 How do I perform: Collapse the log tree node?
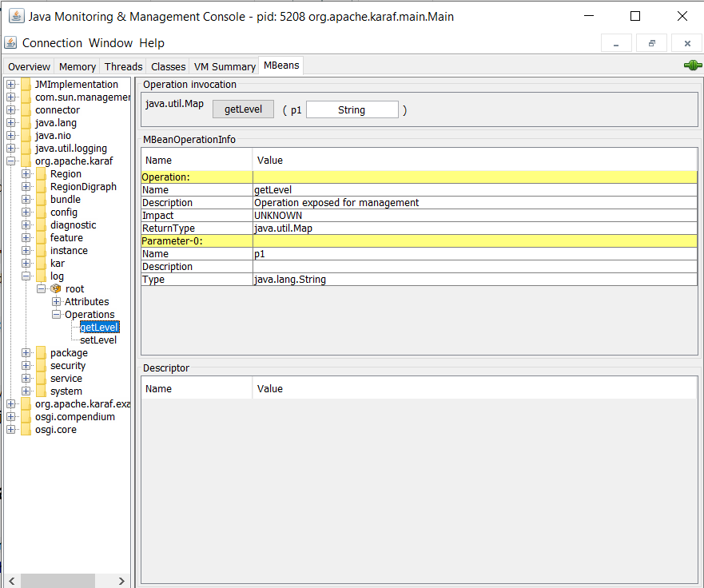26,276
